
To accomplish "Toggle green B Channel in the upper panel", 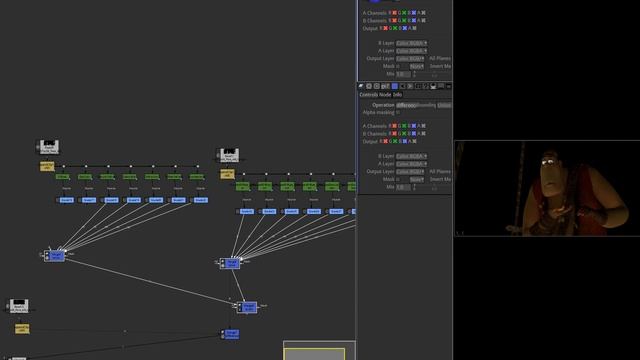I will click(x=404, y=20).
